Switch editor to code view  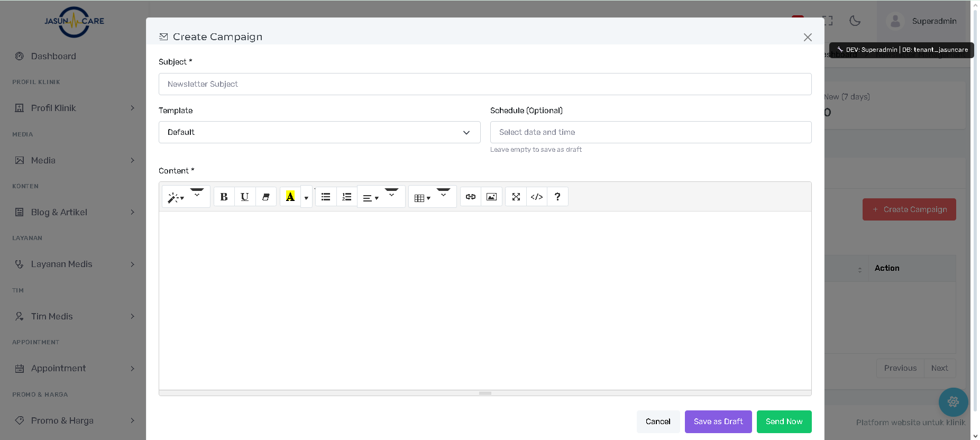[x=537, y=197]
